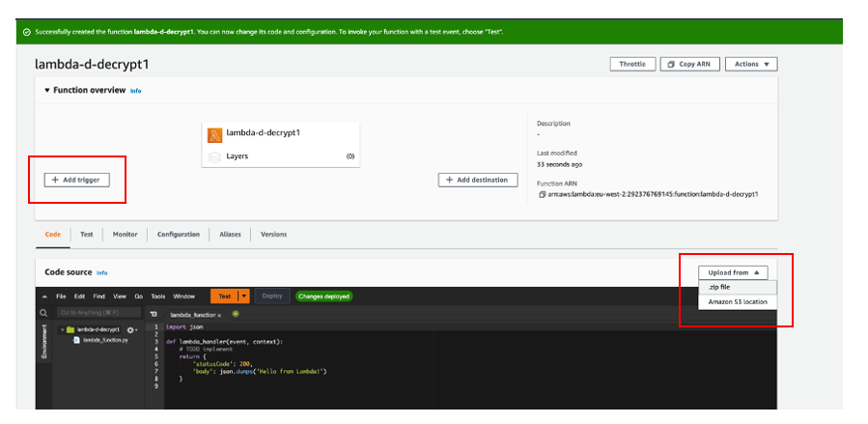Click the tab list icon beside lambda_function tab
868x424 pixels.
click(x=154, y=314)
